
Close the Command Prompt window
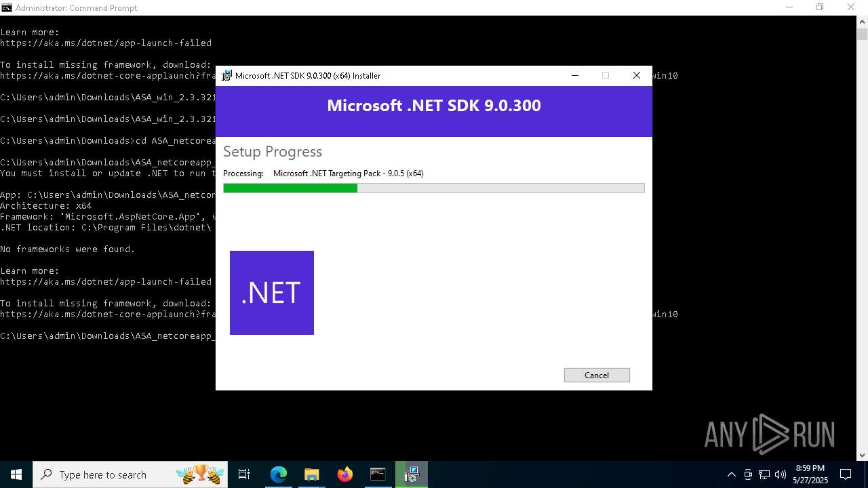[x=851, y=7]
